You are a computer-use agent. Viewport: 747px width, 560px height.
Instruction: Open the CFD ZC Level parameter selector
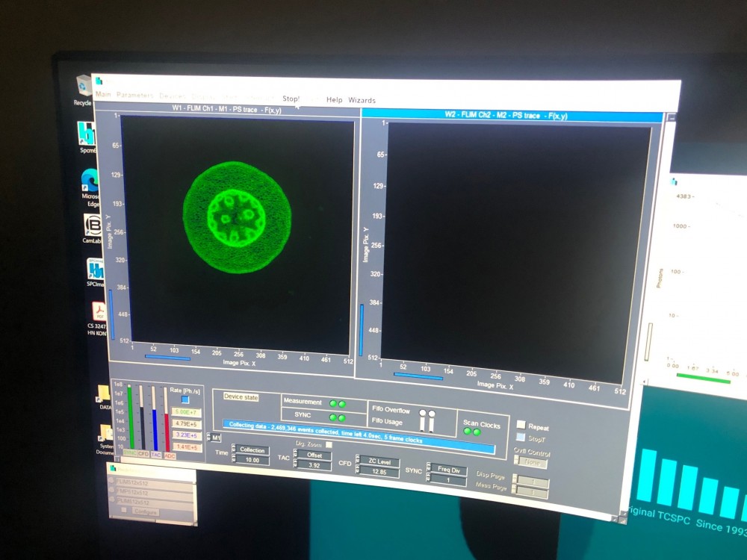[x=379, y=462]
